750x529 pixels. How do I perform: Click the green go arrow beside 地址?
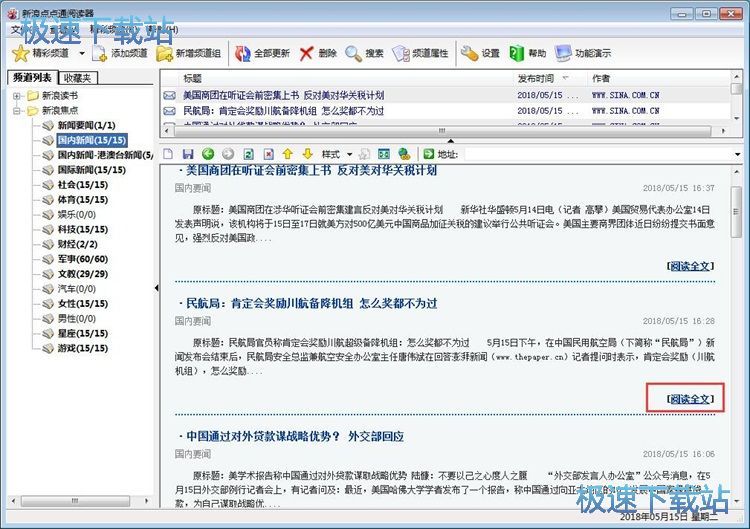click(x=429, y=154)
